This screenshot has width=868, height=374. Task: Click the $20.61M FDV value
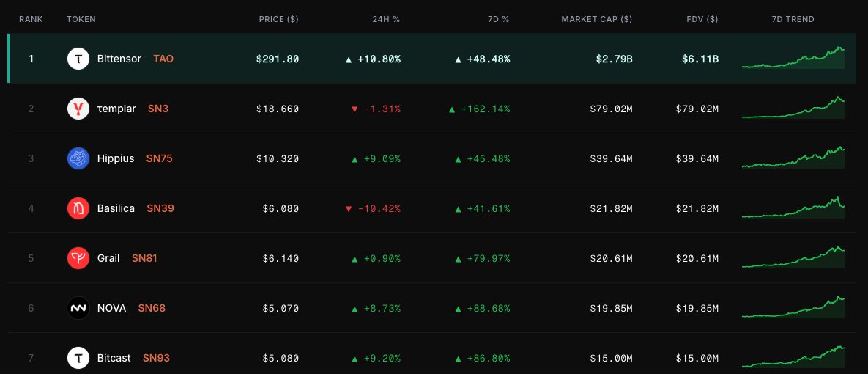697,258
